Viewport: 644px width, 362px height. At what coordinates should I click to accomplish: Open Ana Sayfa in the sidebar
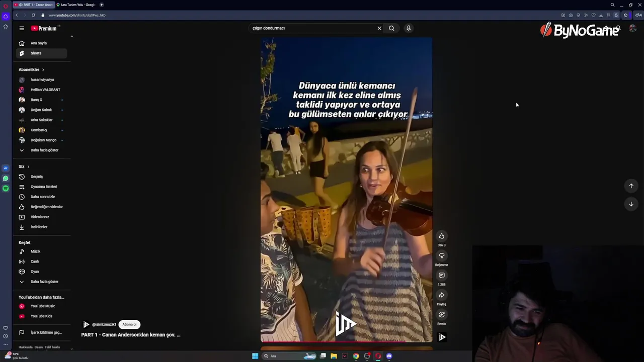tap(41, 43)
